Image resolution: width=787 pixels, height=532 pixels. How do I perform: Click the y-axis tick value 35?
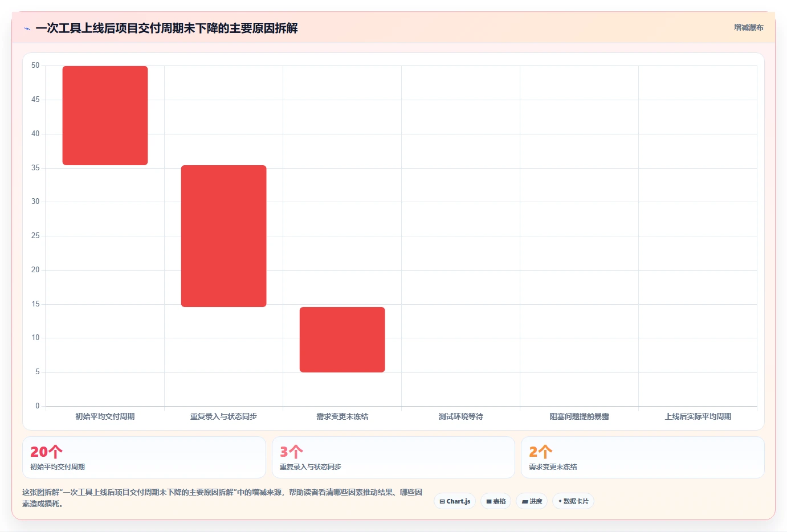click(x=35, y=168)
